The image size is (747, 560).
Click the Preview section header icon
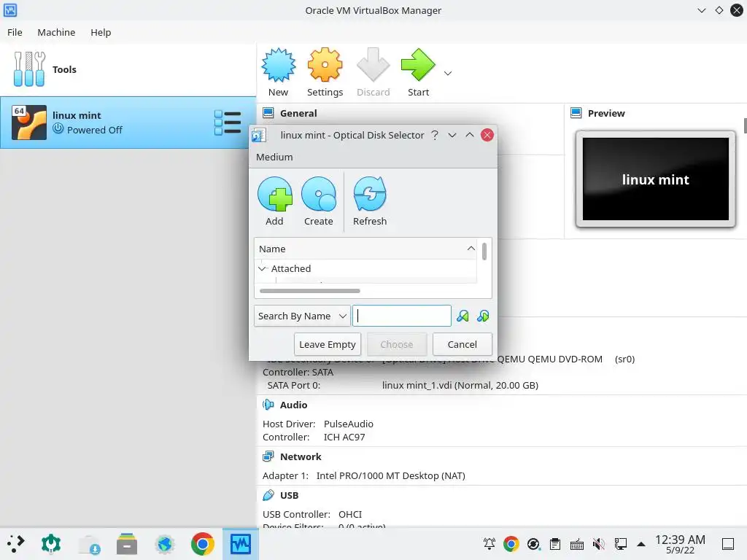[576, 113]
